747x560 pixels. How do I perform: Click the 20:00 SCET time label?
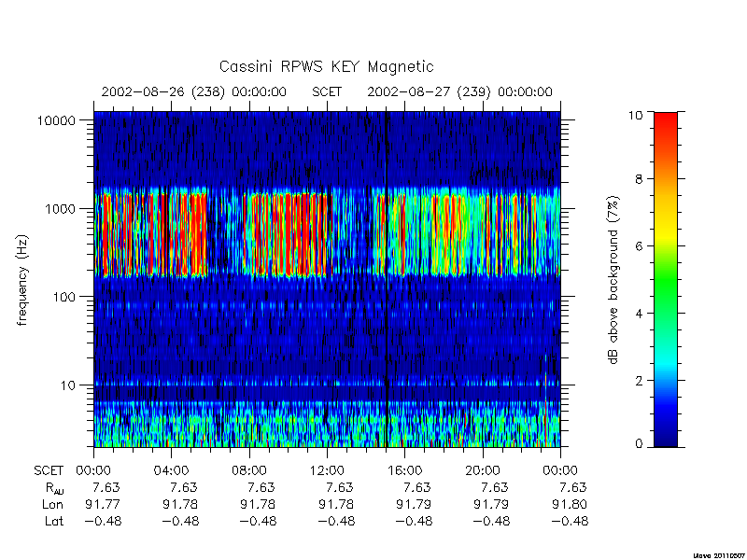(482, 471)
